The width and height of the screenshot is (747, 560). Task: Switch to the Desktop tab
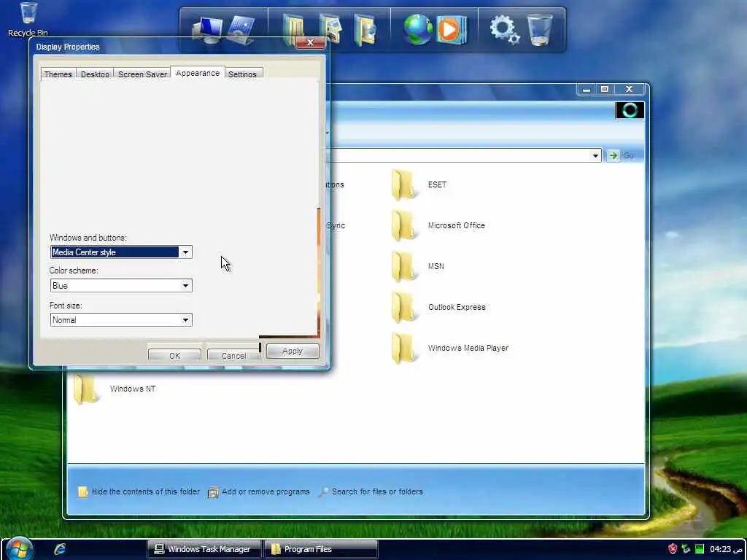pyautogui.click(x=95, y=74)
